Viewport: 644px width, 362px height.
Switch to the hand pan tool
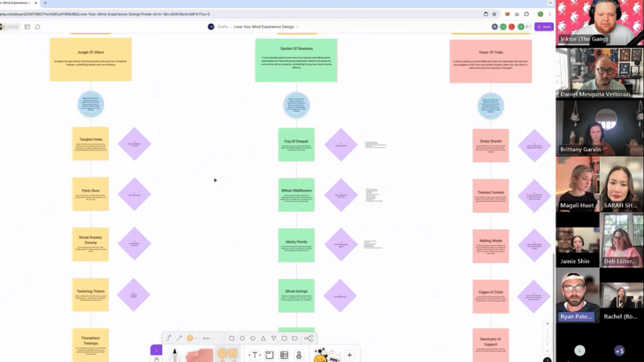pos(156,359)
